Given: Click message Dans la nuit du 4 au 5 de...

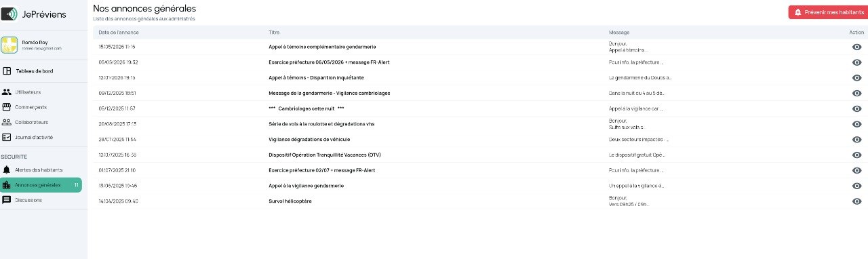Looking at the screenshot, I should [637, 93].
